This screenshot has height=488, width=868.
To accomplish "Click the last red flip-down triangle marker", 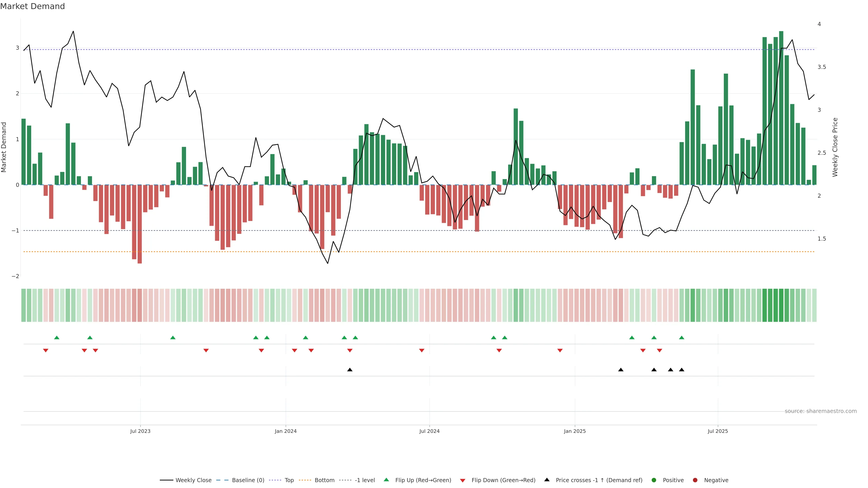I will click(x=659, y=351).
